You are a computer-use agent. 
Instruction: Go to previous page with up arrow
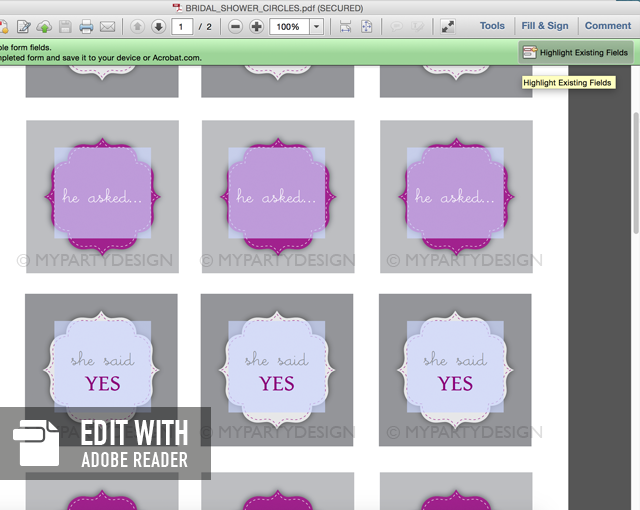[x=138, y=26]
